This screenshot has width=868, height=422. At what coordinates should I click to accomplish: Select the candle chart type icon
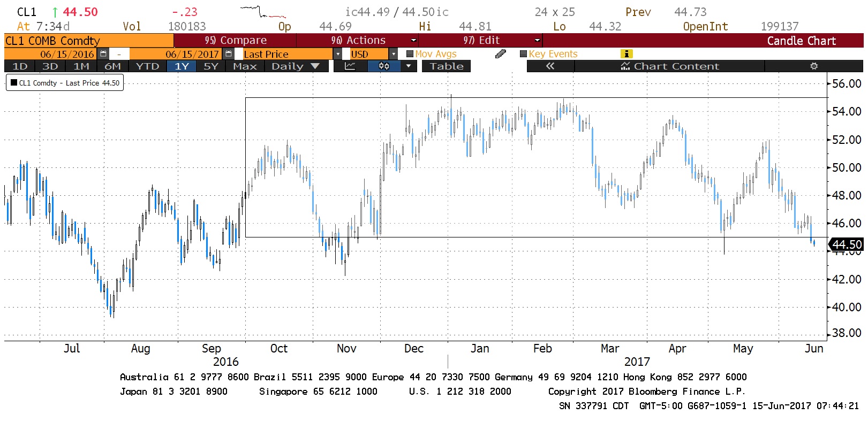[384, 66]
